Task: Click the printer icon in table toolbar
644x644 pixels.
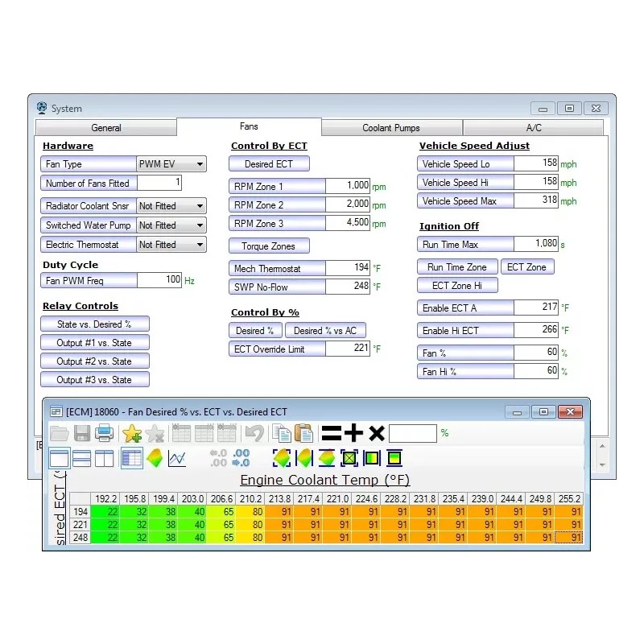Action: [104, 433]
